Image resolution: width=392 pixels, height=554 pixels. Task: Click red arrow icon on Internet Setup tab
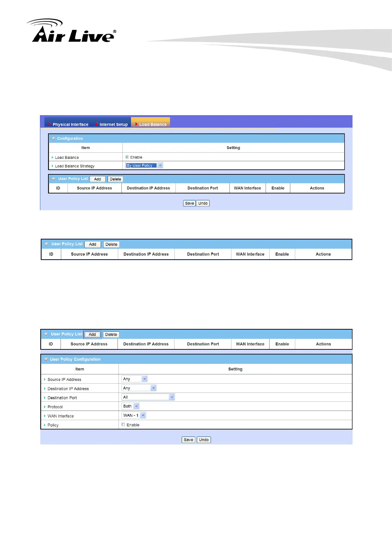[x=97, y=124]
